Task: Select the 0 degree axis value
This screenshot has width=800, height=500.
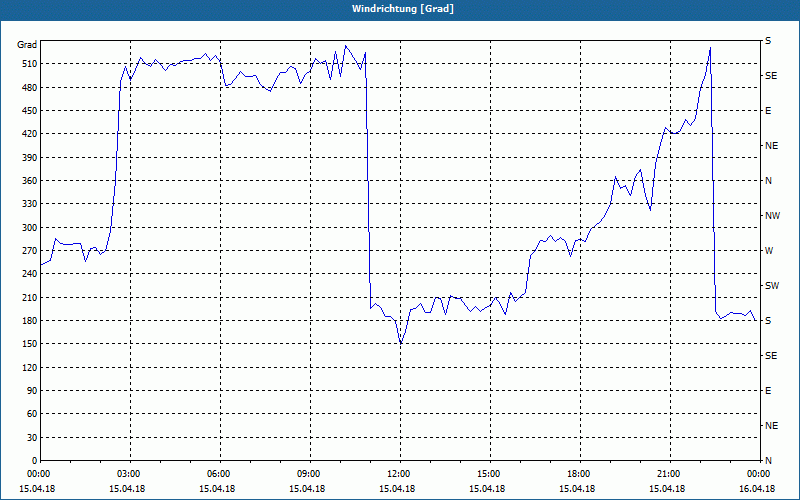Action: pos(34,461)
